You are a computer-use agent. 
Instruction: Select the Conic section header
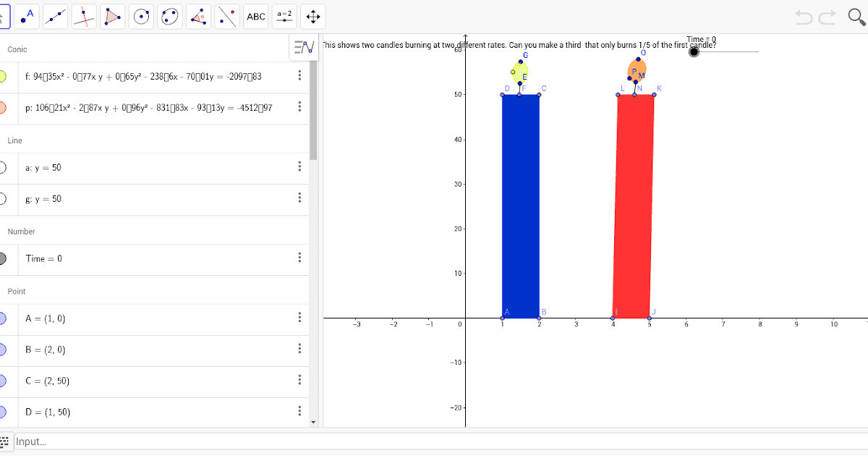17,49
